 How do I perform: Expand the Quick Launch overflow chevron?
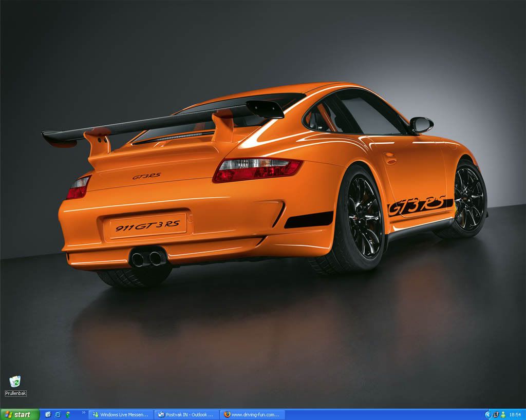[x=83, y=412]
